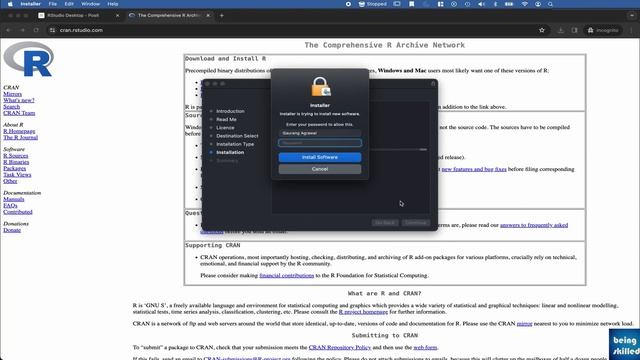Open the Help menu
Image resolution: width=640 pixels, height=360 pixels.
coord(113,4)
